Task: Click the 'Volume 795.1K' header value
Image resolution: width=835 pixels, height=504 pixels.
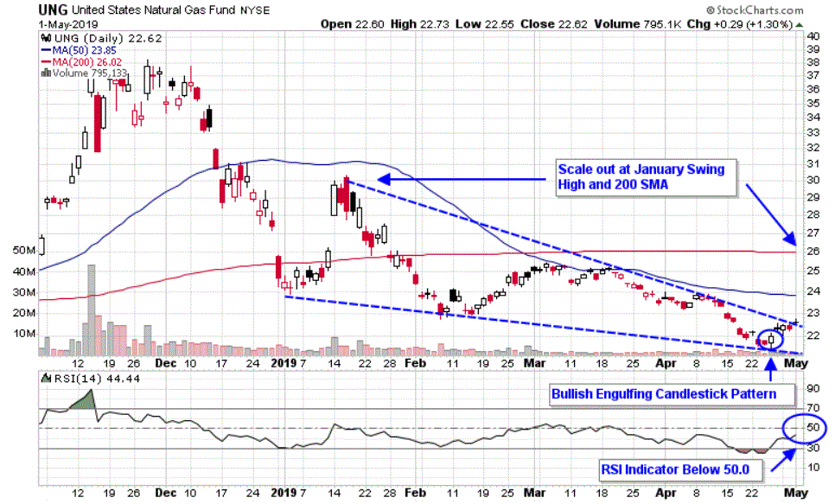Action: pos(636,24)
